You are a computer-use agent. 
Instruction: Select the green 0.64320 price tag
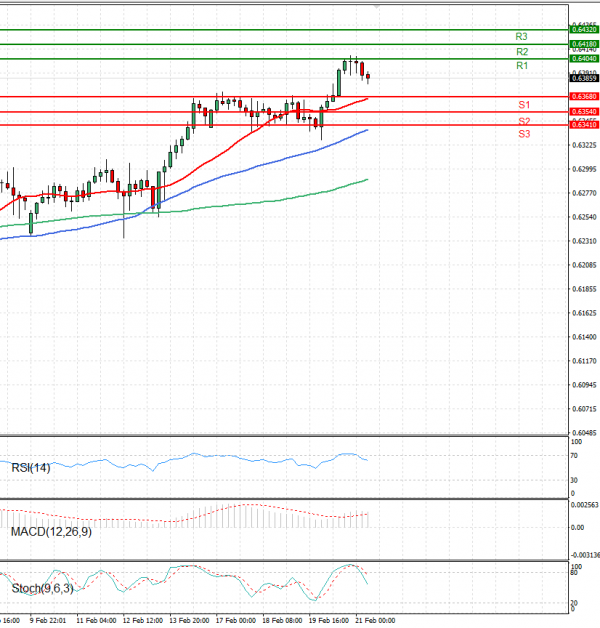[584, 30]
